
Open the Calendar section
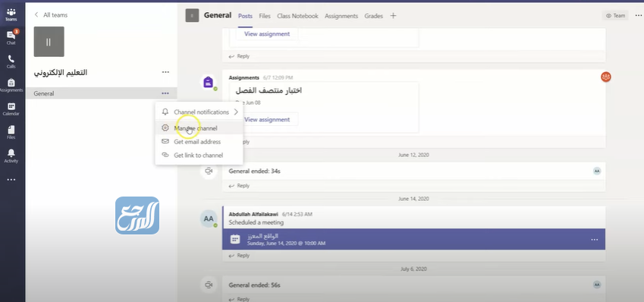pyautogui.click(x=11, y=109)
